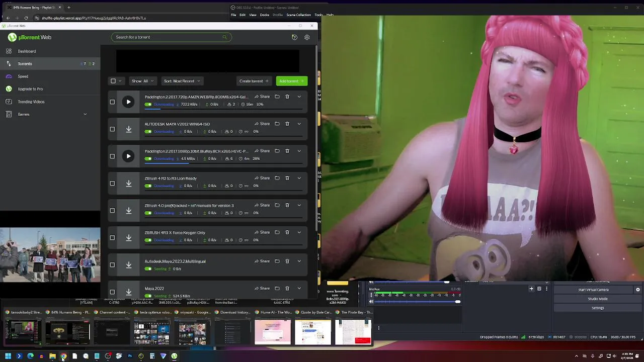This screenshot has width=644, height=362.
Task: Delete the ZBRUSH 4R3 X-Force Keygen torrent
Action: pos(287,232)
